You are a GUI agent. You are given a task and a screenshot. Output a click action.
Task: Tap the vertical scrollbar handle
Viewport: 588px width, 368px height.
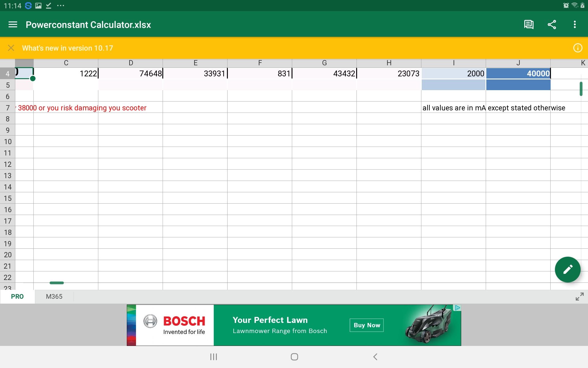pyautogui.click(x=581, y=89)
